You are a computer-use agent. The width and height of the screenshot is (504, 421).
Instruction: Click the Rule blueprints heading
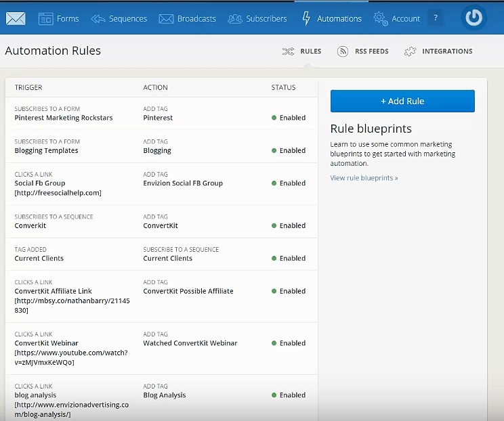point(371,129)
